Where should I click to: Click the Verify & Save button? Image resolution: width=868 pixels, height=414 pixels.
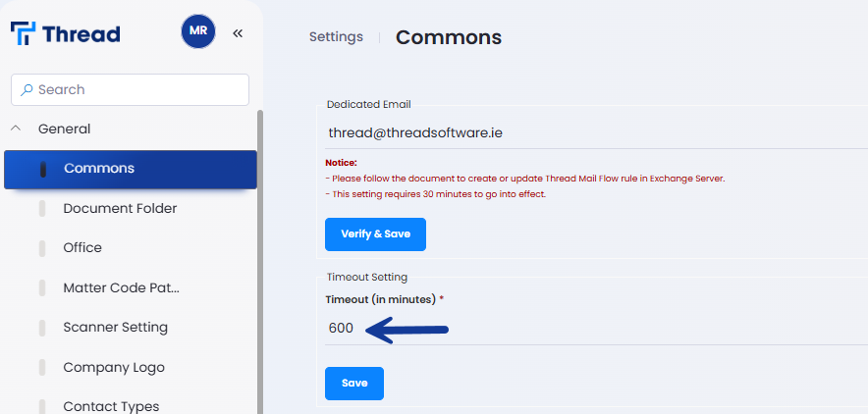pos(375,234)
